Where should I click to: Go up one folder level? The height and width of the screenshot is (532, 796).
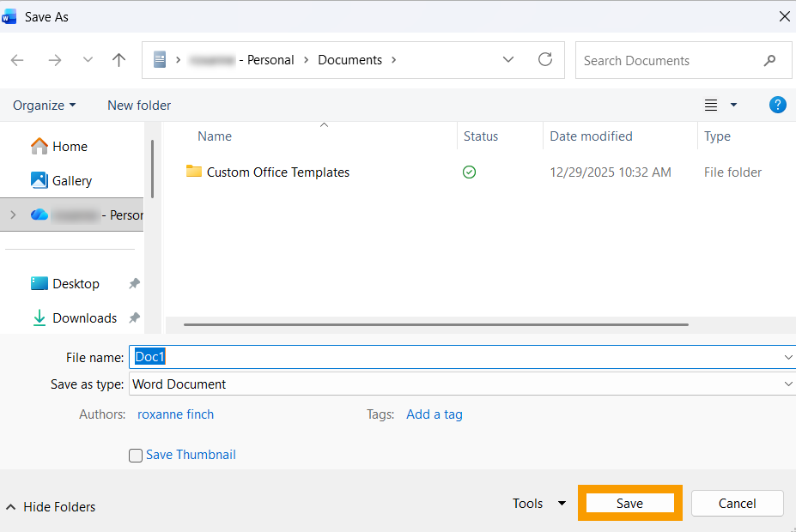(x=119, y=60)
